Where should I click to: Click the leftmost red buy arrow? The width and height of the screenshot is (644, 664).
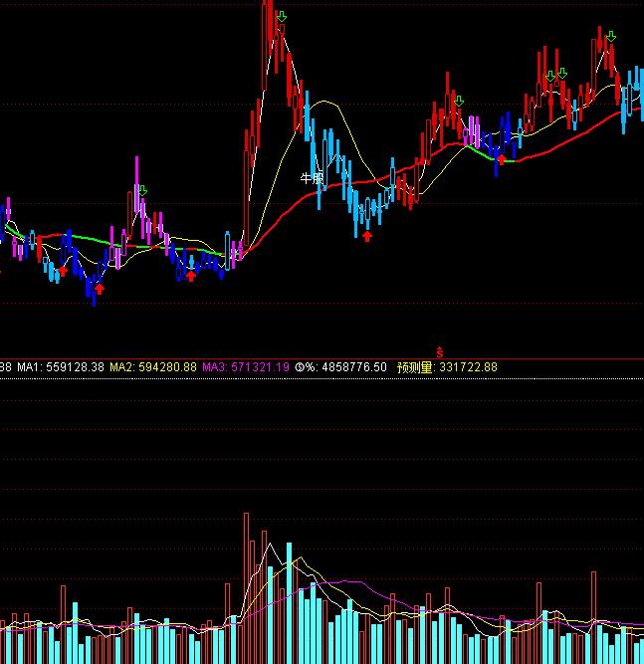click(63, 270)
